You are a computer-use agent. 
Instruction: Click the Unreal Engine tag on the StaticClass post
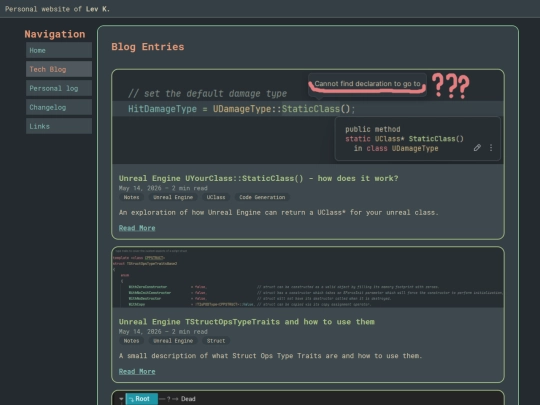(x=173, y=197)
